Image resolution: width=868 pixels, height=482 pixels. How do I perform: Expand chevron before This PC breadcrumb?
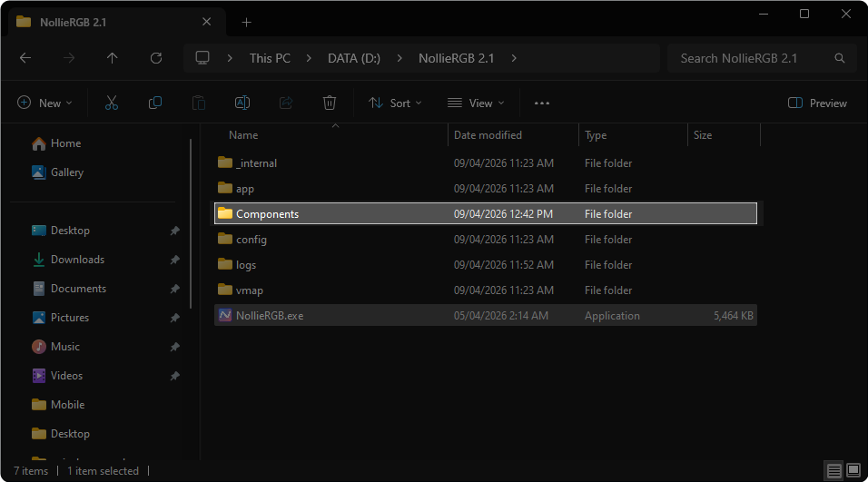click(230, 58)
